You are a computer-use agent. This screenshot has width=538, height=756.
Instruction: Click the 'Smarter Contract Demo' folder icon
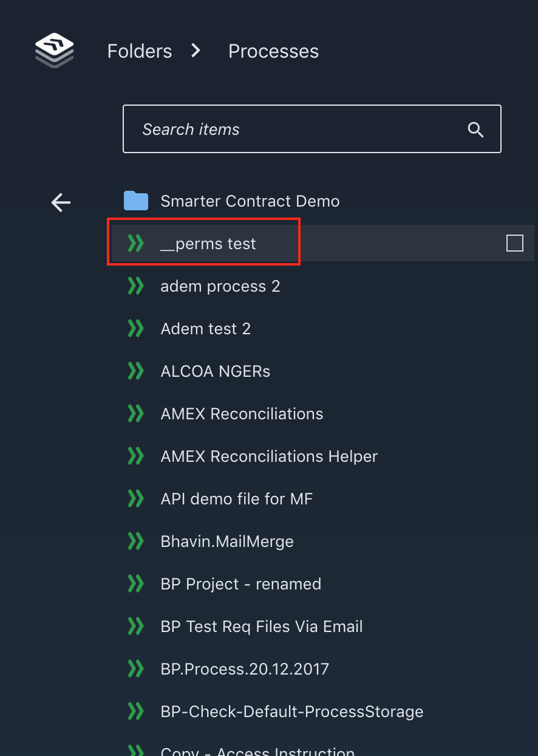click(136, 201)
